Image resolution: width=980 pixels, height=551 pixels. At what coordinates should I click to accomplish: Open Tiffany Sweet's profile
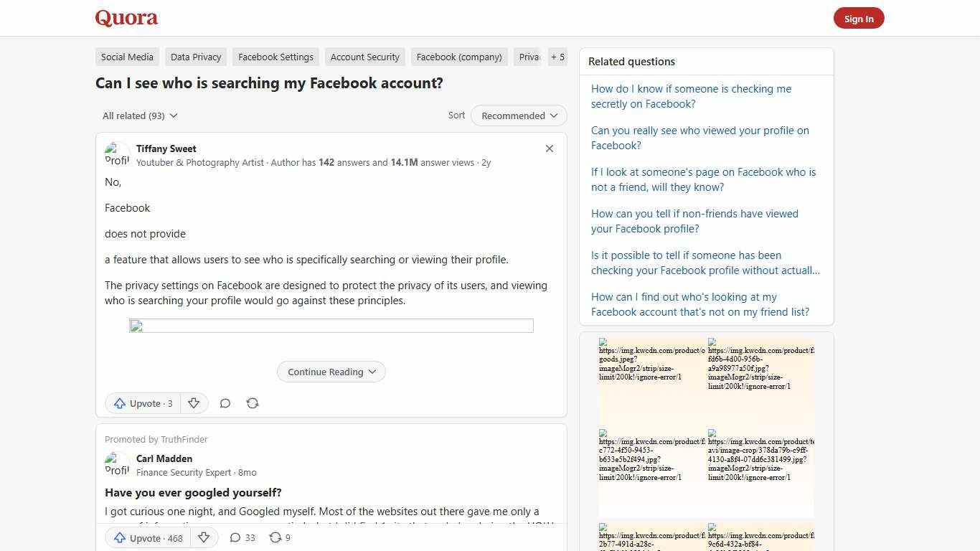click(166, 149)
